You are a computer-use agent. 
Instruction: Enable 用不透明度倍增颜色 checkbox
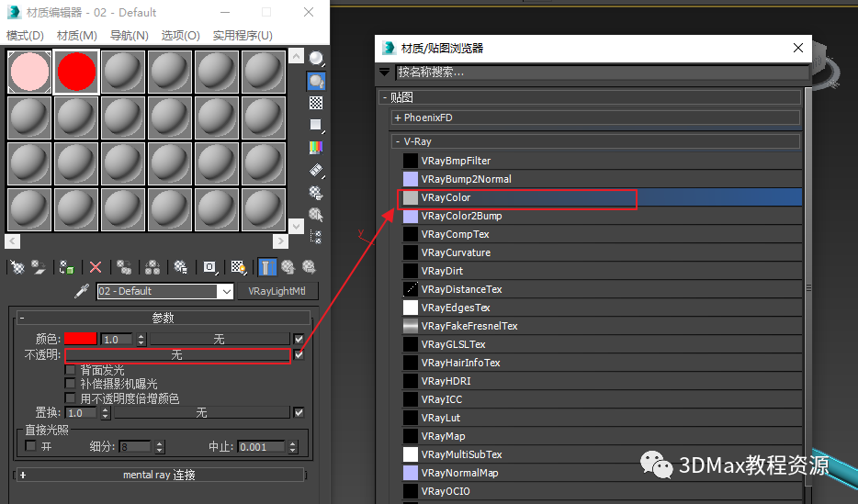[70, 398]
